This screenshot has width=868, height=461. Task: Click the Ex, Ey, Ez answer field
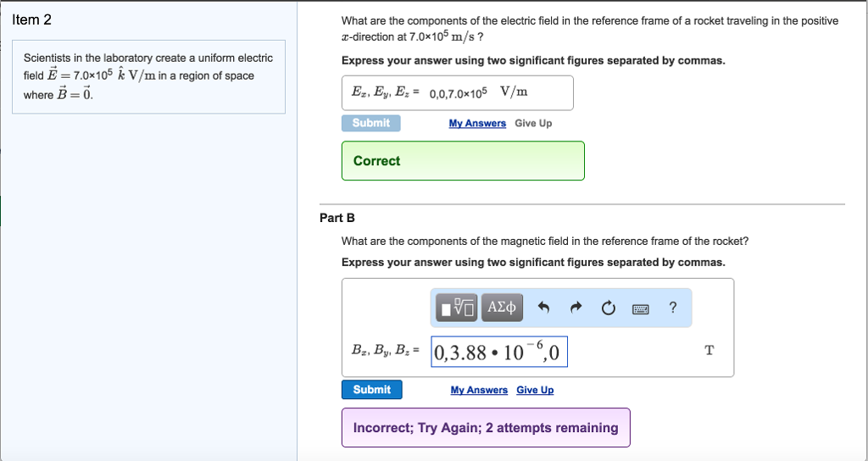[x=492, y=92]
